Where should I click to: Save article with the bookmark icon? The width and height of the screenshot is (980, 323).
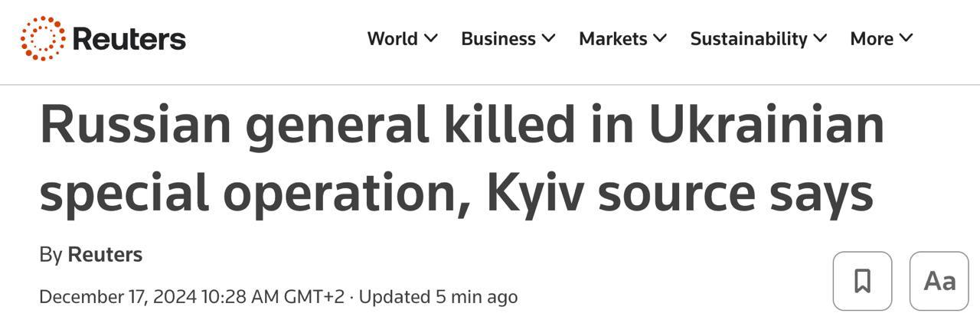[x=862, y=281]
